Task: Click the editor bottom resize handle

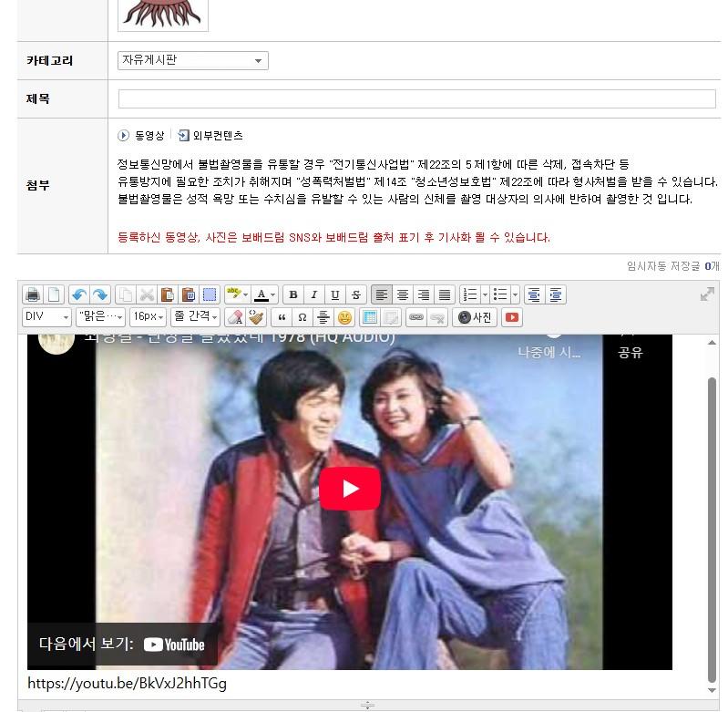Action: pos(367,705)
